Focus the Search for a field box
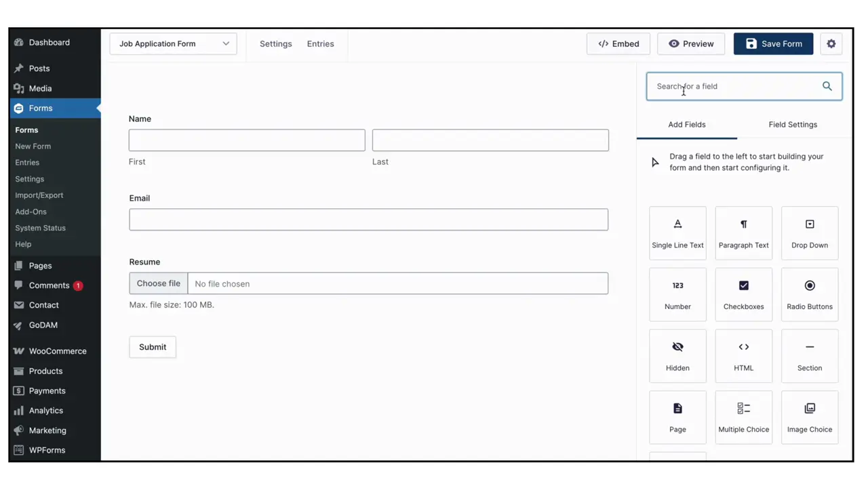 click(x=744, y=87)
